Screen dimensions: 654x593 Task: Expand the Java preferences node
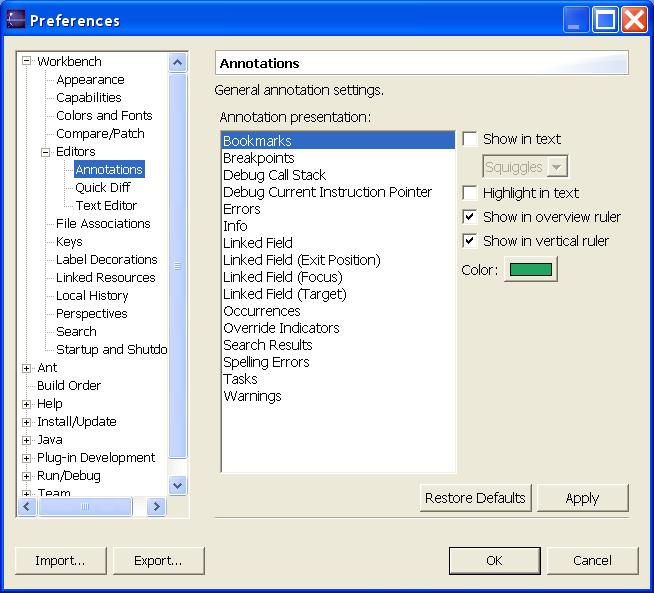(x=27, y=440)
